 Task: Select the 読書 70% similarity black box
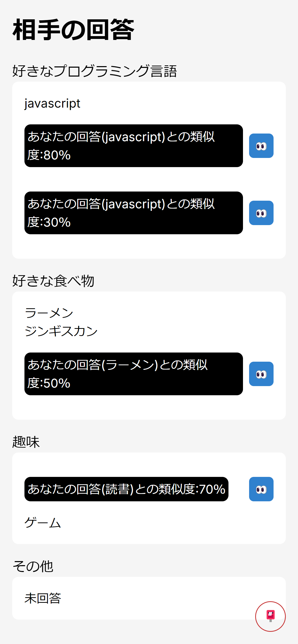click(x=126, y=489)
